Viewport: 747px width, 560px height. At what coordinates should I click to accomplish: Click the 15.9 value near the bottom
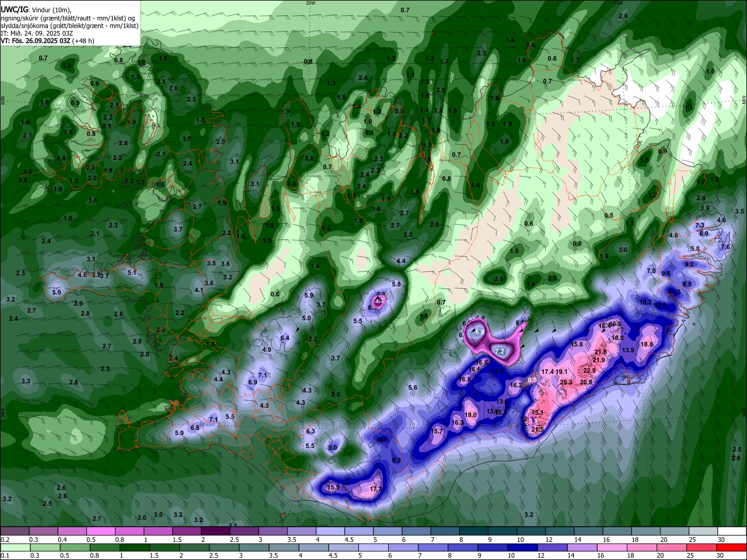[333, 488]
